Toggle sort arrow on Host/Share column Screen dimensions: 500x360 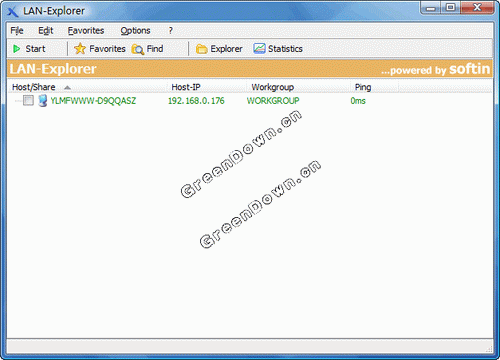click(x=67, y=88)
